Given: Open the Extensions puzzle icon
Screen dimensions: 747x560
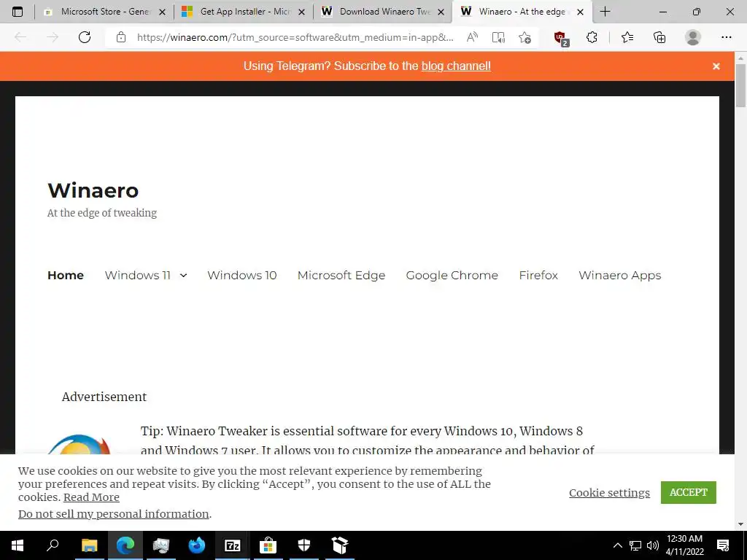Looking at the screenshot, I should click(592, 37).
